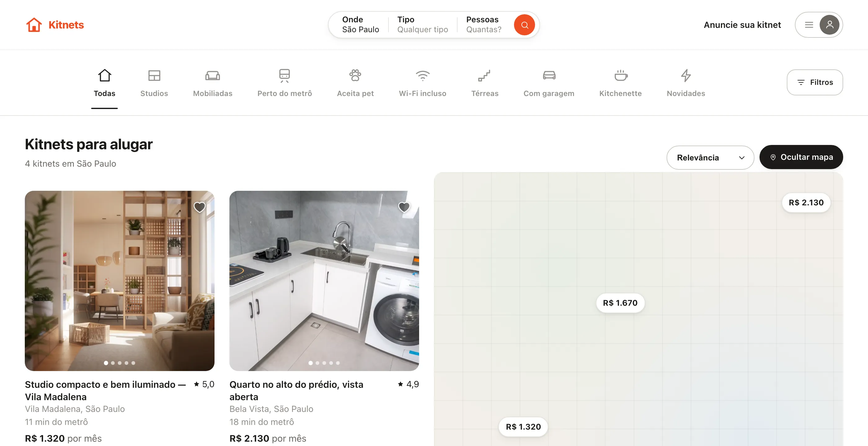The image size is (868, 446).
Task: Click the R$ 1.320 map price marker
Action: (x=523, y=426)
